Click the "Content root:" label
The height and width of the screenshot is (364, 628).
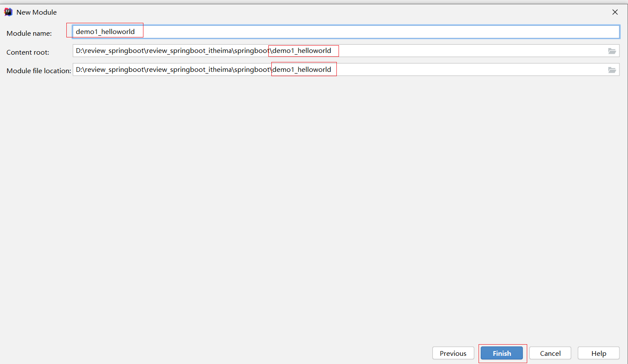click(28, 52)
